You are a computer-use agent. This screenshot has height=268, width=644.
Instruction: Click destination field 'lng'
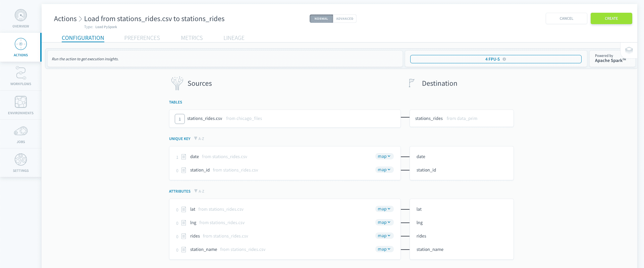420,222
